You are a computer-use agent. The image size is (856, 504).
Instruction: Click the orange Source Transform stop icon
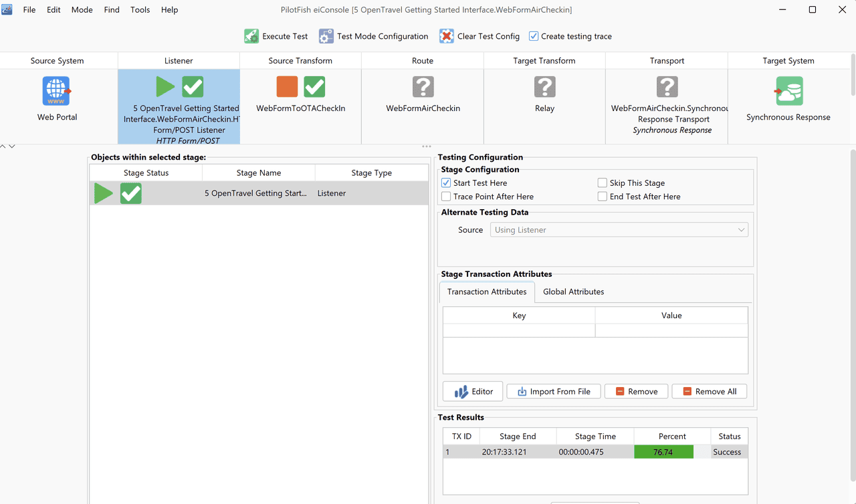[288, 87]
